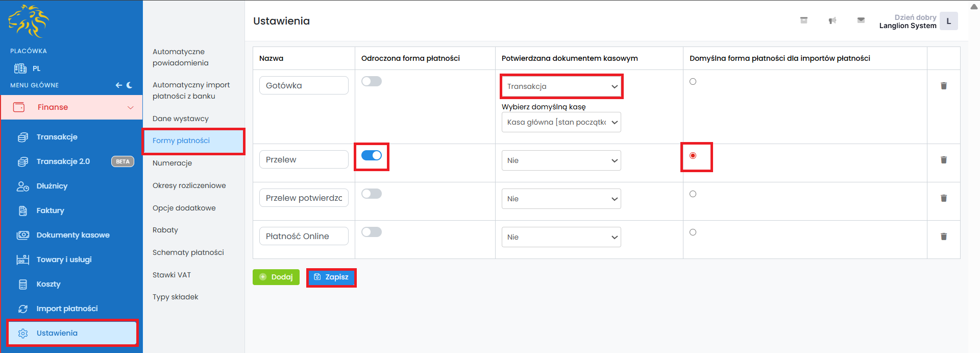The width and height of the screenshot is (980, 353).
Task: Select Płatność Online as default import radio
Action: click(x=693, y=232)
